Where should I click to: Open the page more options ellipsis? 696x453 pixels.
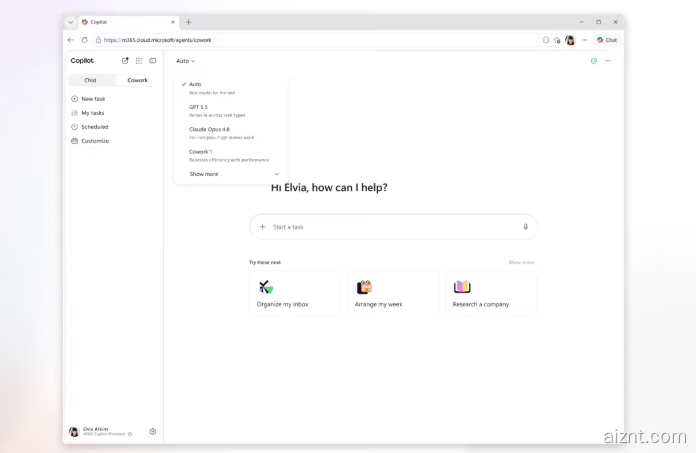click(608, 61)
